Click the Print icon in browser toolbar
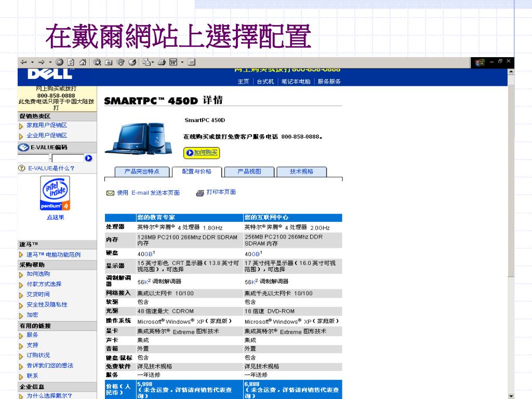This screenshot has width=532, height=399. tap(162, 62)
